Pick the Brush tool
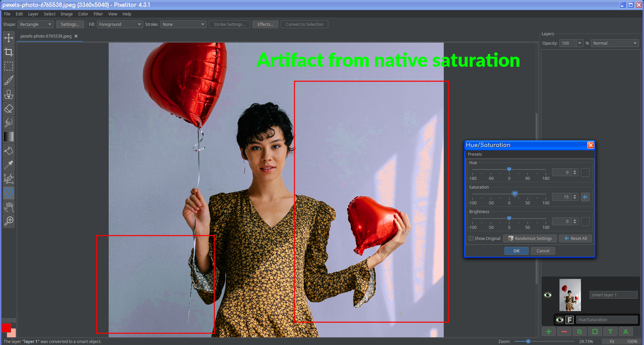Screen dimensions: 644x345 9,80
